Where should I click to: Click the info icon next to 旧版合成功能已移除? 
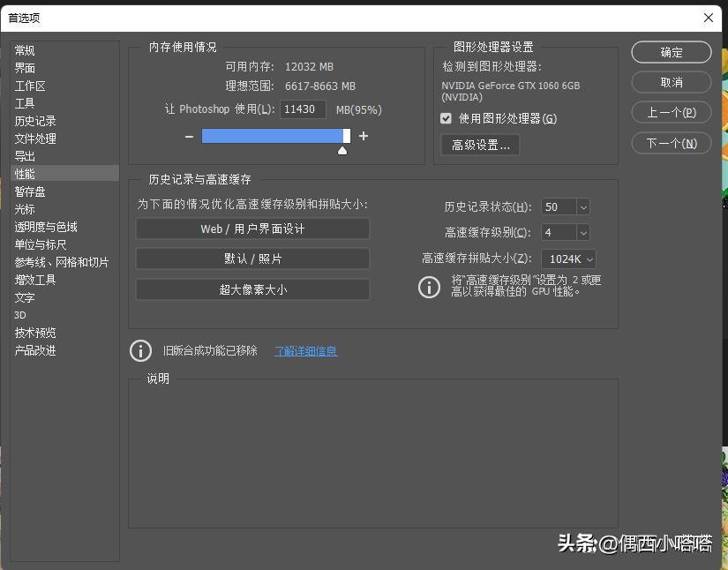pyautogui.click(x=140, y=351)
